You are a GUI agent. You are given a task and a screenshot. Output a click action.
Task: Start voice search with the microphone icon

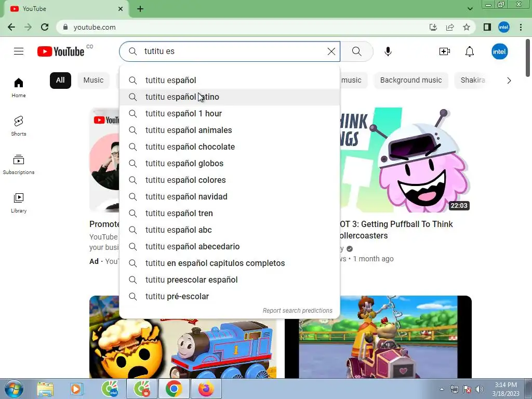pos(388,51)
